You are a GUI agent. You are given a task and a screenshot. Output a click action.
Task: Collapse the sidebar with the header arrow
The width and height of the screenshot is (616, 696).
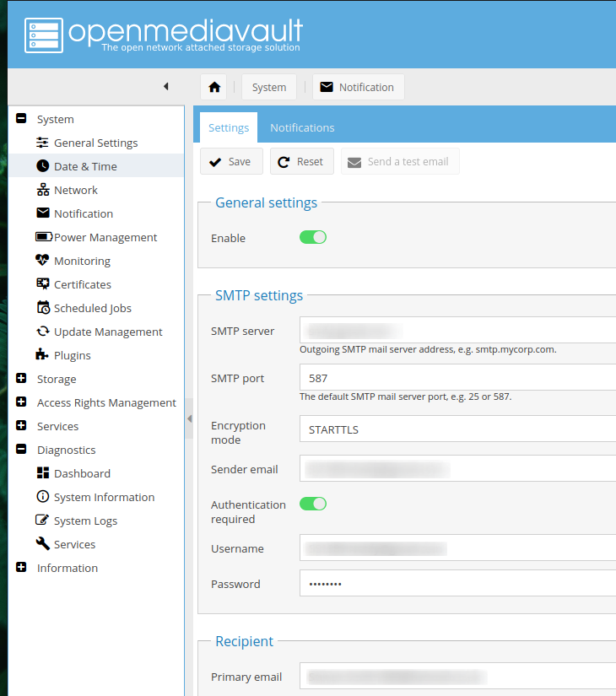[x=166, y=86]
